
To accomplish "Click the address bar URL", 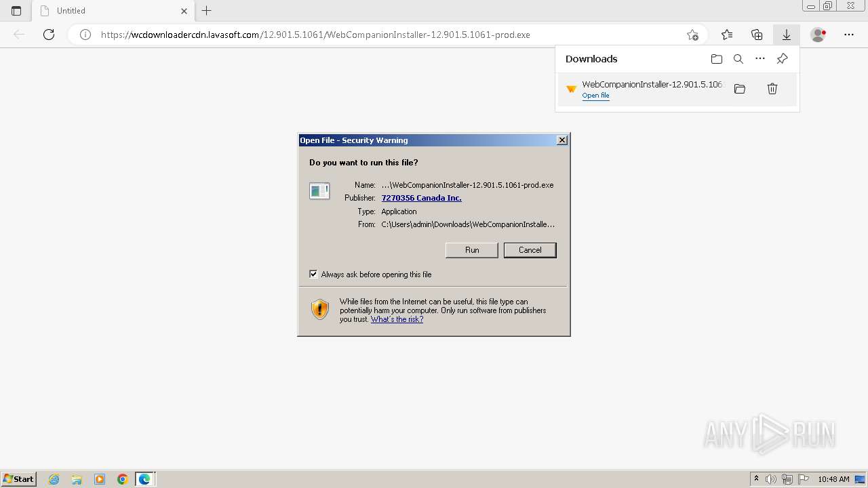I will click(x=315, y=35).
